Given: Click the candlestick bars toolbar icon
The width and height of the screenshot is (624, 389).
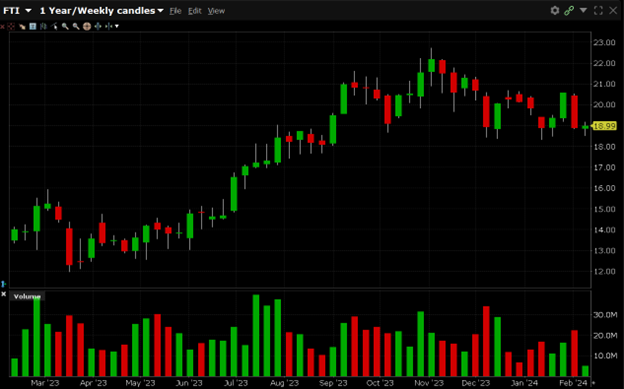Looking at the screenshot, I should 43,26.
